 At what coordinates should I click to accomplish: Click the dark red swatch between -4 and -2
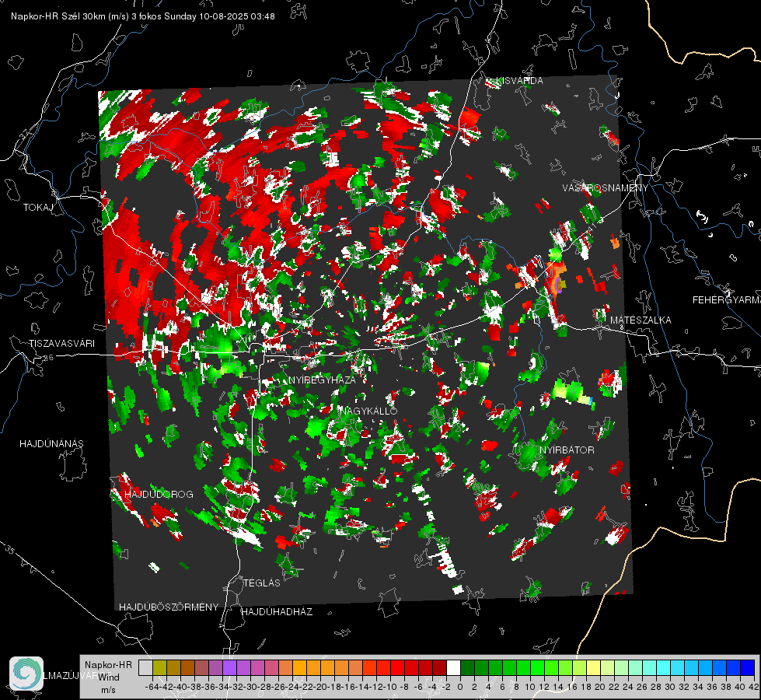click(439, 667)
